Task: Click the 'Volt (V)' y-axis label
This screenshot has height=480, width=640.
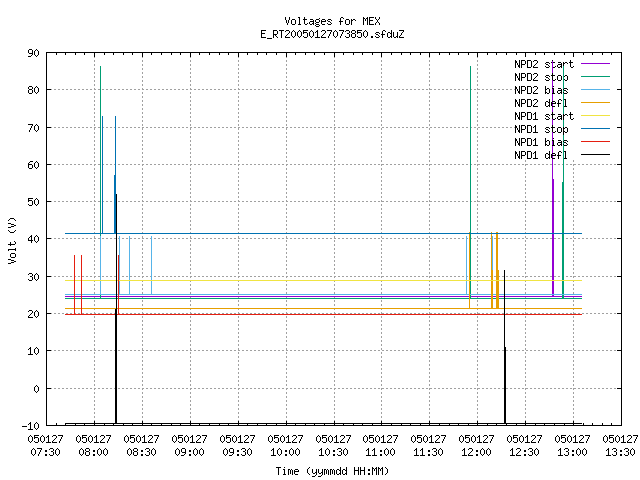Action: point(12,240)
